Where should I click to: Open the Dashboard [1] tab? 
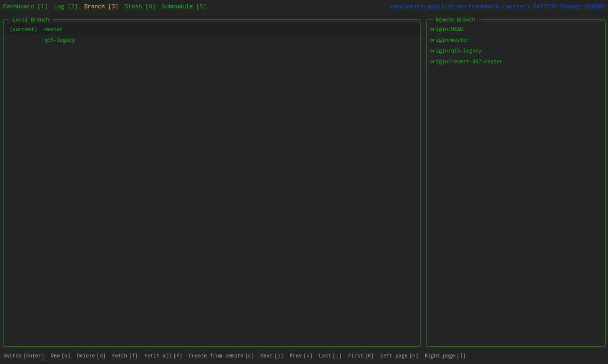[x=25, y=6]
